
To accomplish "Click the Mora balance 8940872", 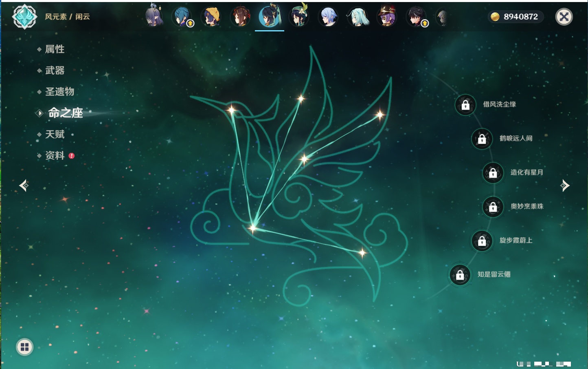I will click(516, 17).
